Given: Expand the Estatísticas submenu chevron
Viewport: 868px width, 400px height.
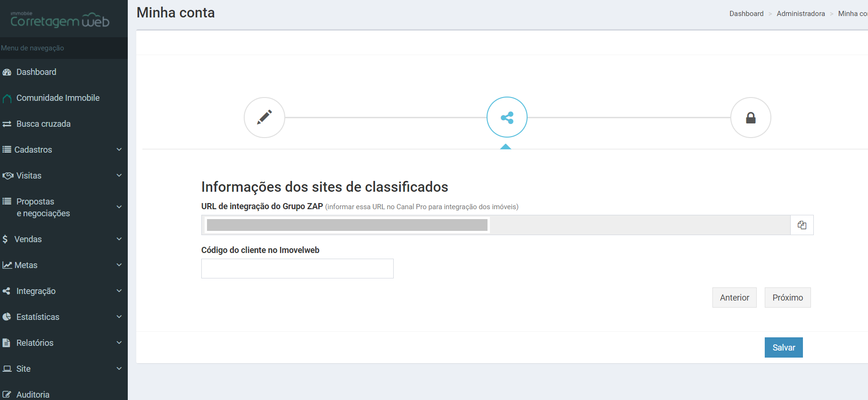Looking at the screenshot, I should [119, 317].
